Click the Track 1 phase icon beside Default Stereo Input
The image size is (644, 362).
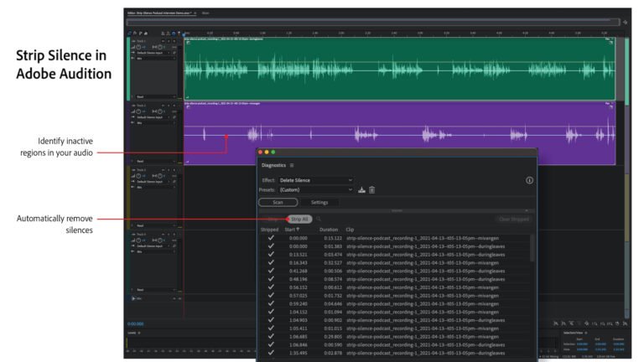coord(174,53)
